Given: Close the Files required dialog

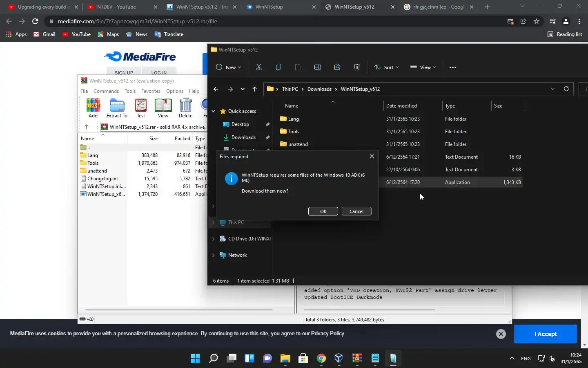Looking at the screenshot, I should point(372,156).
